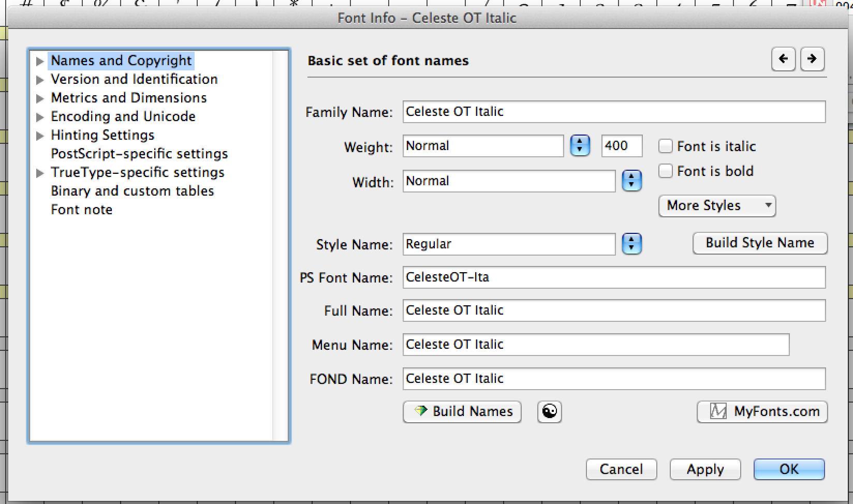Enable the Font is bold checkbox

tap(666, 171)
